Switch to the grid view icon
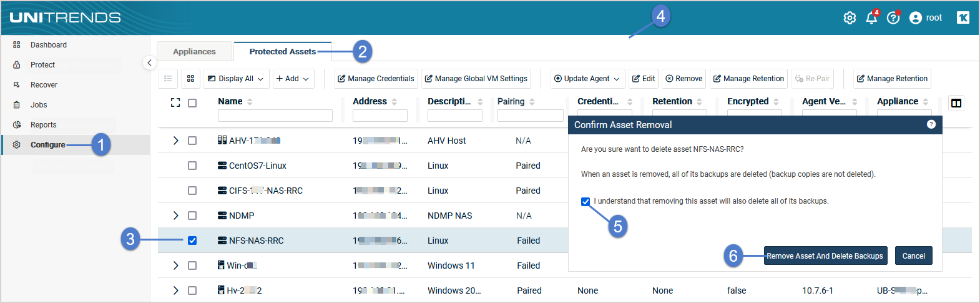Viewport: 980px width, 303px height. pos(190,79)
